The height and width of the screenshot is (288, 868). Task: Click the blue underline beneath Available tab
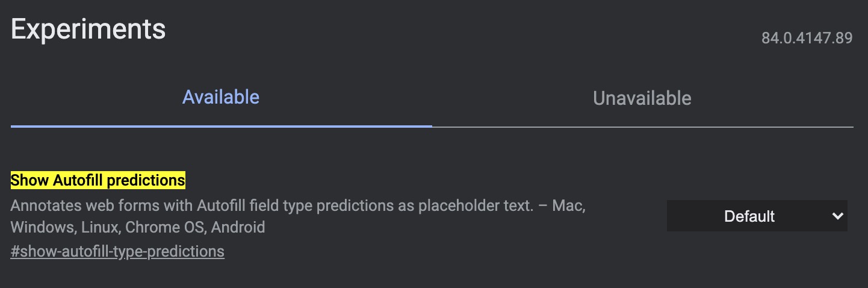tap(221, 127)
